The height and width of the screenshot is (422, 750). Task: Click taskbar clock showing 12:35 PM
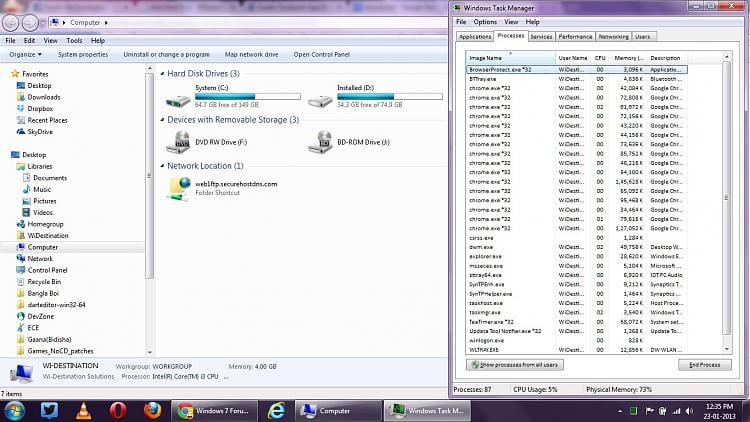[x=719, y=411]
